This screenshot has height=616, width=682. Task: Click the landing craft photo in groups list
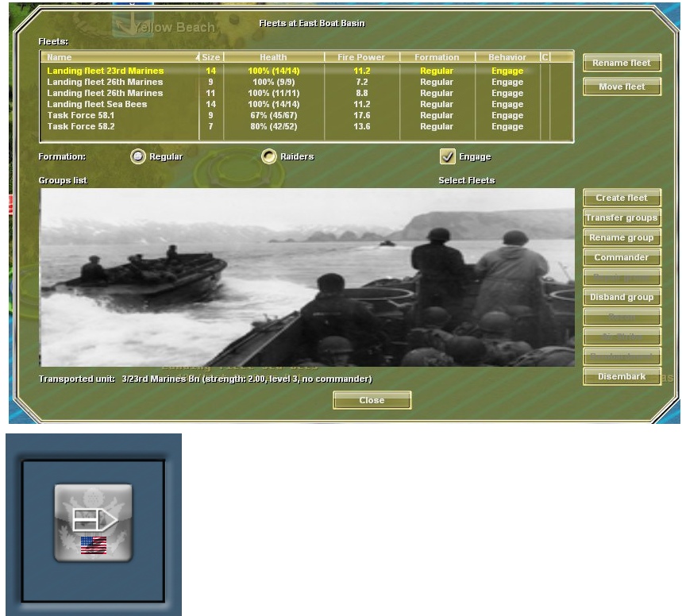(x=307, y=278)
